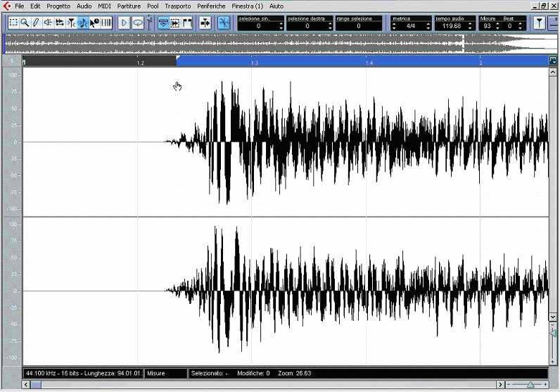Click the horizontal scrollbar right arrow
The width and height of the screenshot is (560, 392).
[x=500, y=385]
